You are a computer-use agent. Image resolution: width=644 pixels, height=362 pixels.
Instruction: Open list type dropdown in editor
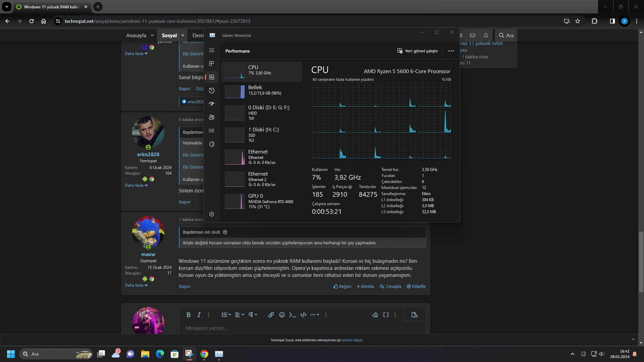click(x=226, y=315)
